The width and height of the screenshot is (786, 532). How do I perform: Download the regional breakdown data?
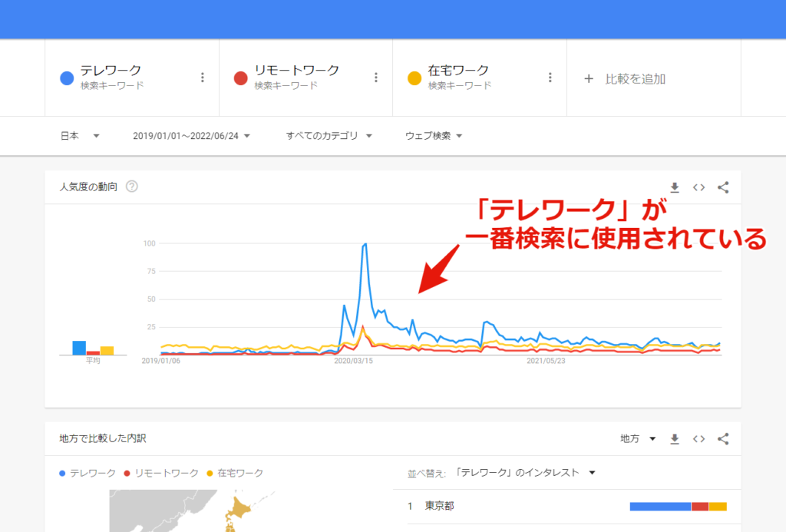[675, 439]
